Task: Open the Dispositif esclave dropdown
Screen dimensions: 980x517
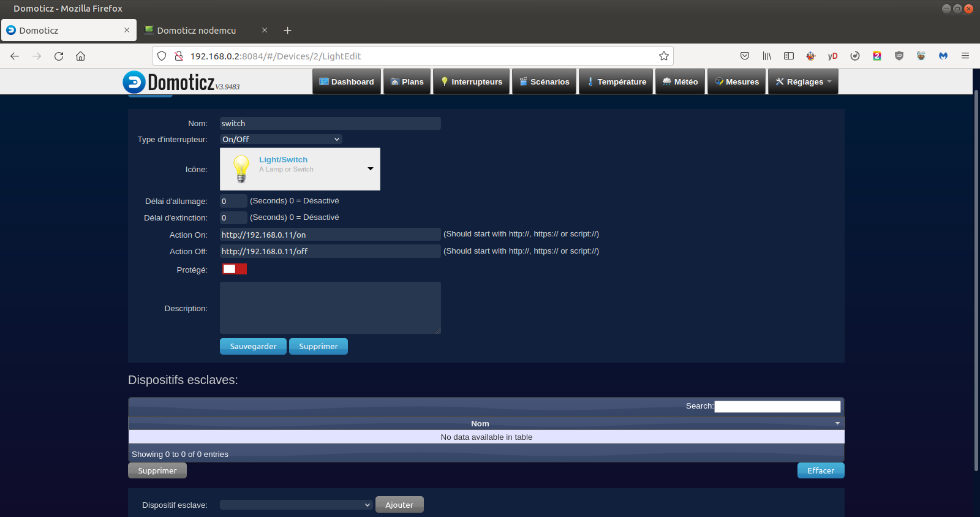Action: tap(296, 505)
